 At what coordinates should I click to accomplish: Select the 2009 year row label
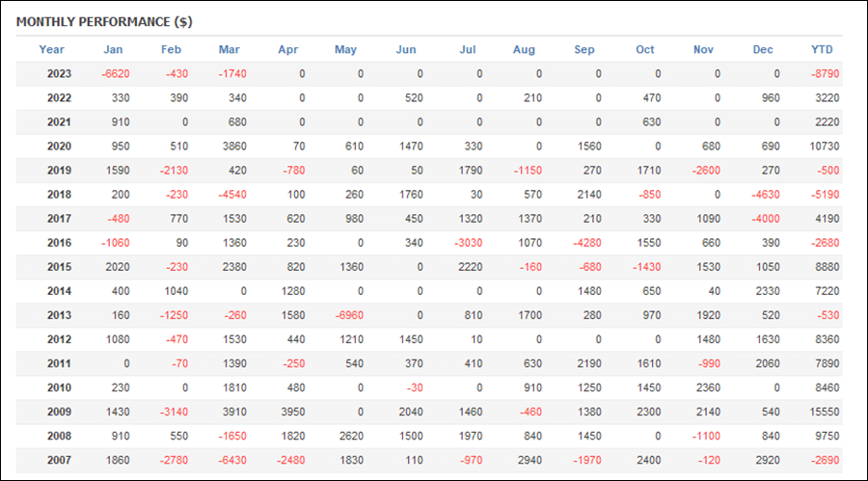[59, 412]
